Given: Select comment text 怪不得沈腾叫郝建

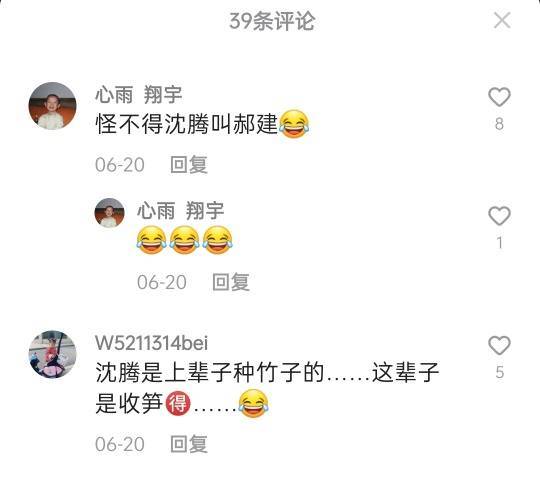Looking at the screenshot, I should (x=187, y=124).
